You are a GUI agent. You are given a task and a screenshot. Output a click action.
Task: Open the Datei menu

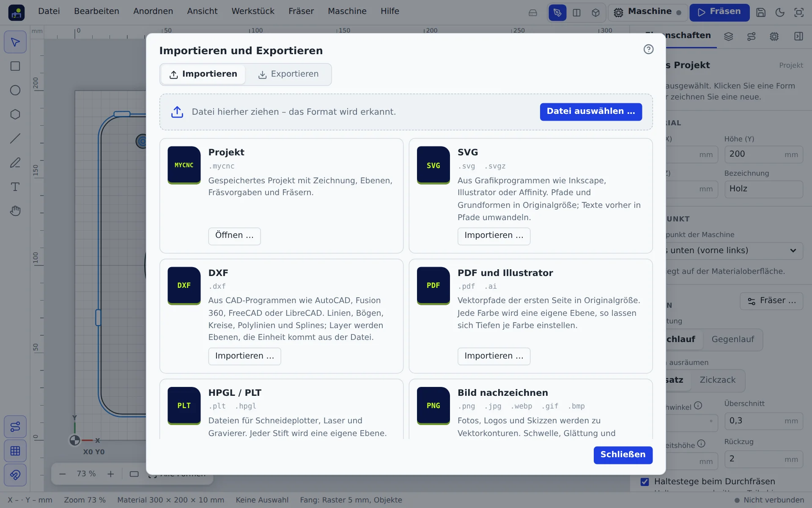point(49,11)
